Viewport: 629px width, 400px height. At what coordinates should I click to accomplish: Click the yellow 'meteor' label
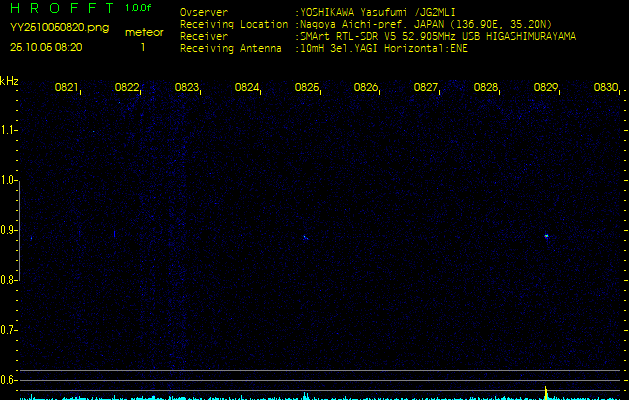[x=144, y=32]
